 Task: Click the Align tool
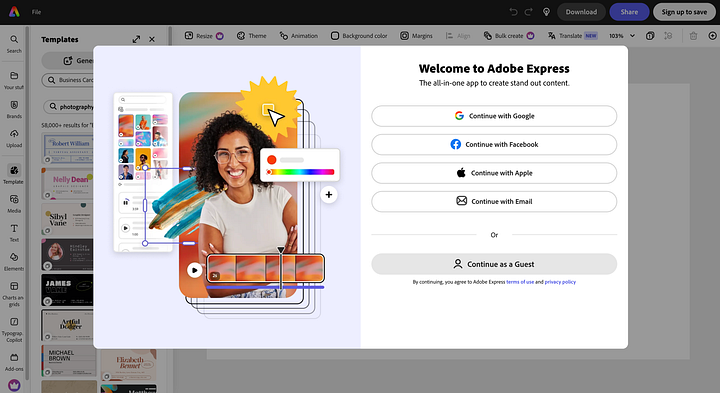(x=458, y=36)
